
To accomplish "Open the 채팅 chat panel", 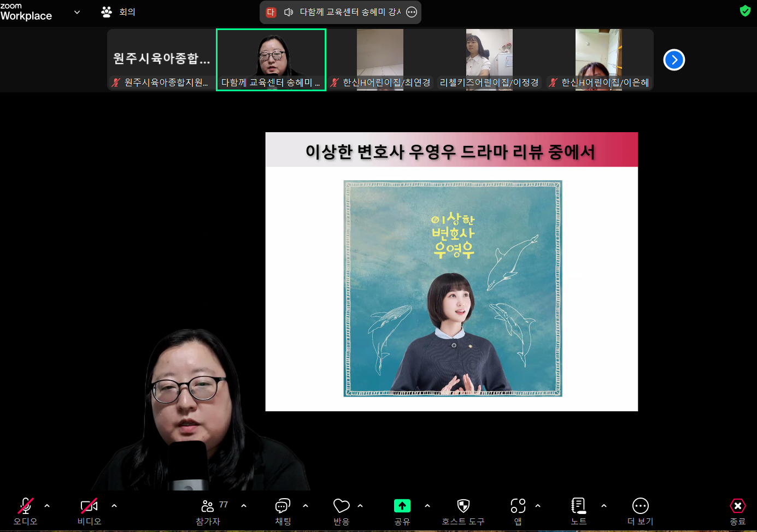I will [x=283, y=511].
